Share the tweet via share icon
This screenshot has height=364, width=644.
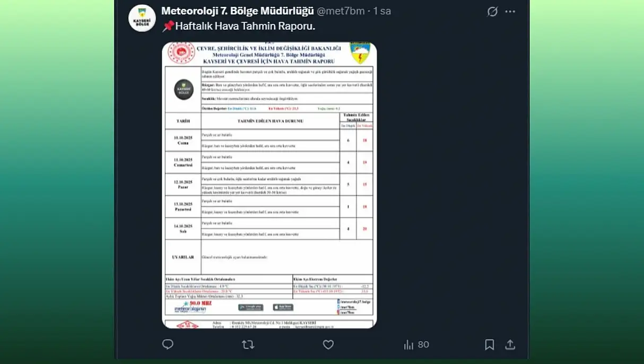pyautogui.click(x=510, y=344)
